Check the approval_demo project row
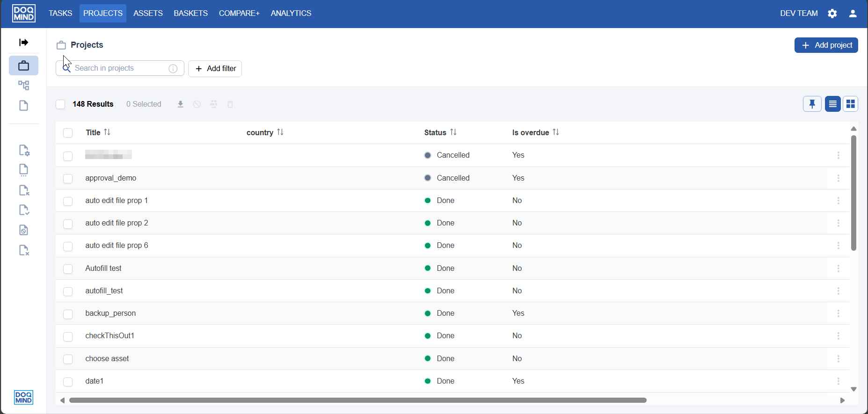This screenshot has height=414, width=868. click(68, 178)
